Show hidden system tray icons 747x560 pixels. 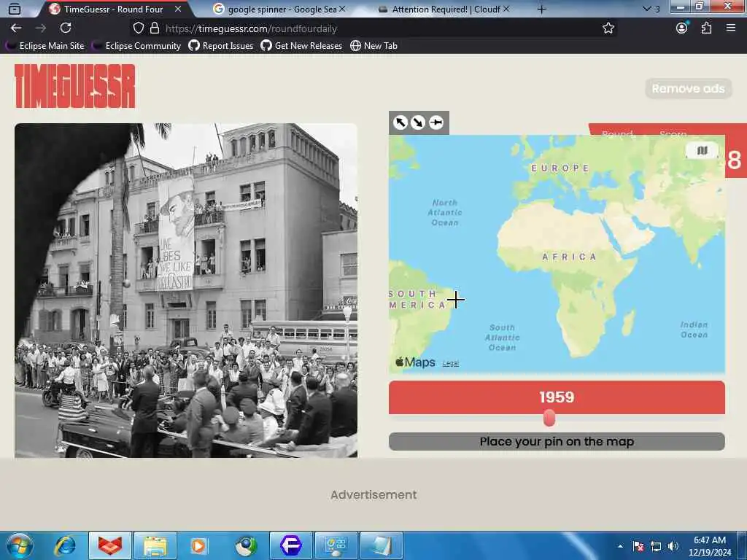tap(620, 546)
